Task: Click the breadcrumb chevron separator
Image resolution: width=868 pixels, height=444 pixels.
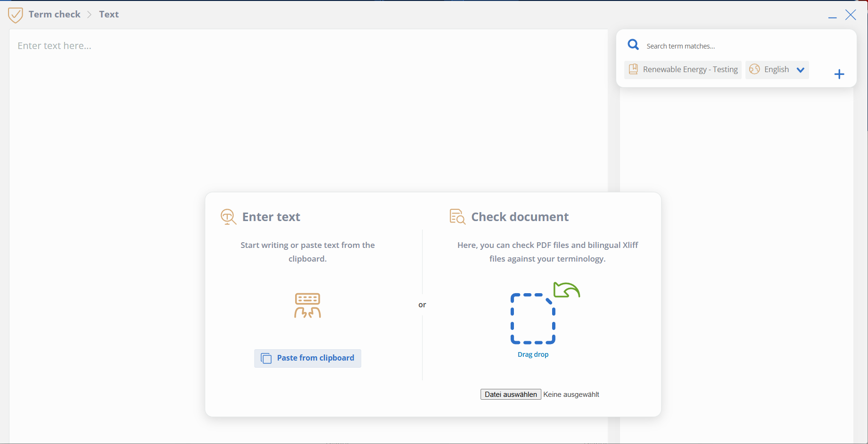Action: click(90, 15)
